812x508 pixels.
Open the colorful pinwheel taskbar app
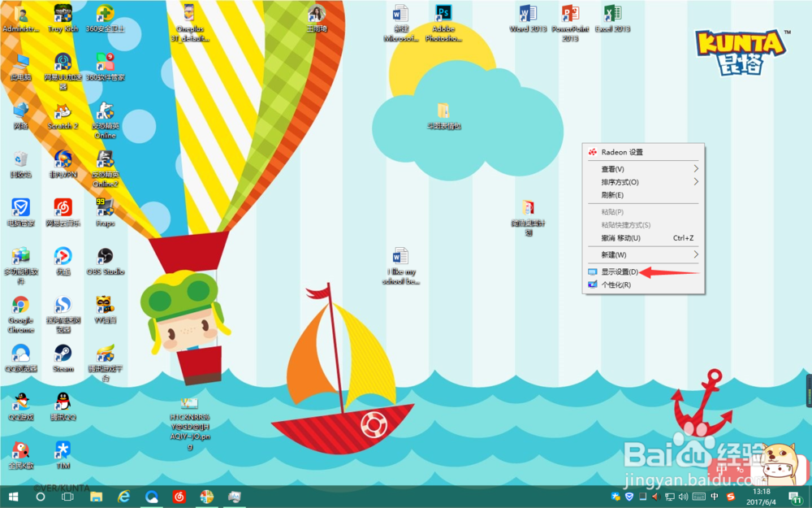coord(206,497)
